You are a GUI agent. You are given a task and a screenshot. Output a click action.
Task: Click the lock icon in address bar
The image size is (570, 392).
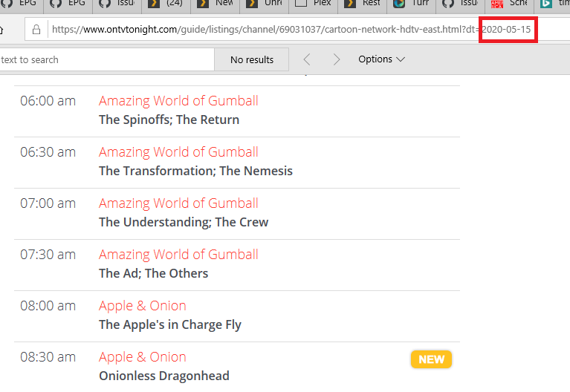click(x=36, y=30)
